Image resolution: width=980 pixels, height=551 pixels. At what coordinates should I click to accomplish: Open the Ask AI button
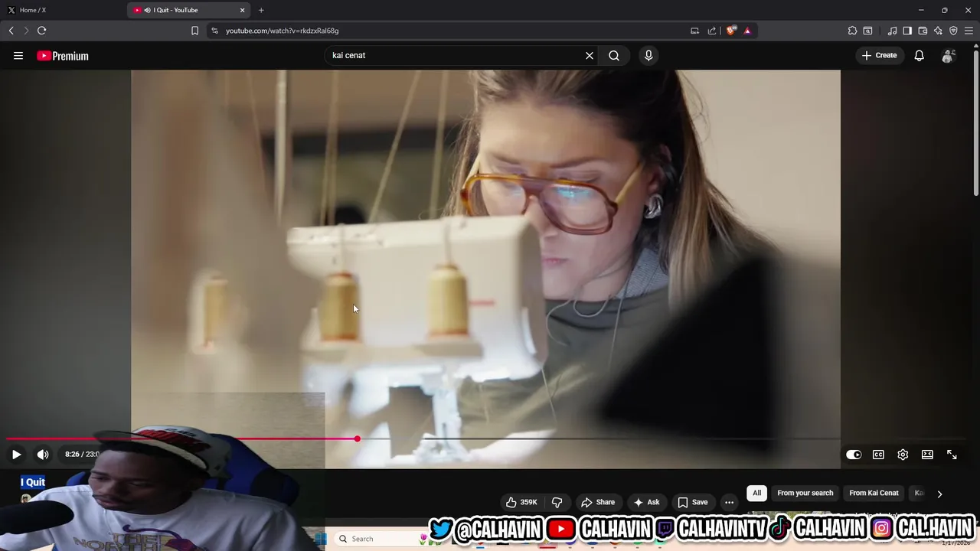point(646,502)
